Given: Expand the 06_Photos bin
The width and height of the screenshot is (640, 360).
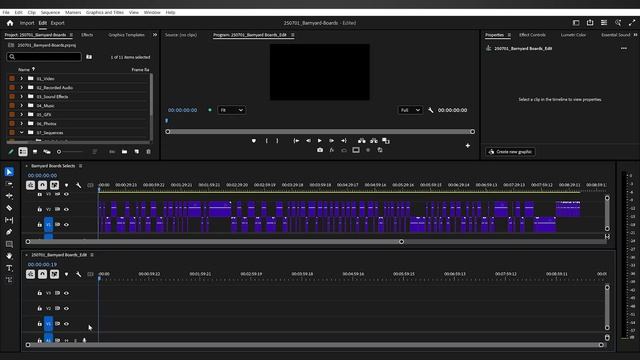Looking at the screenshot, I should [x=22, y=124].
